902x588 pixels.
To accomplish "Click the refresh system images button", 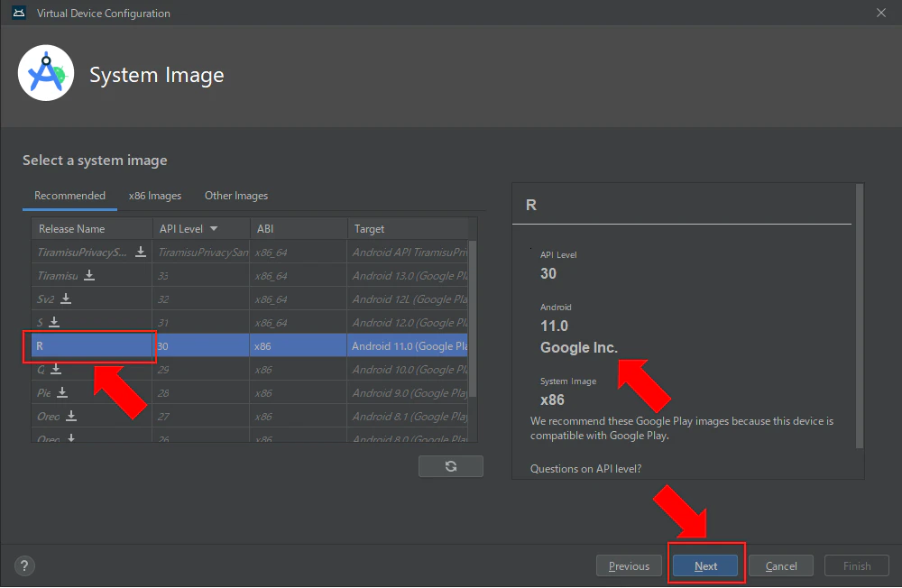I will click(x=451, y=466).
